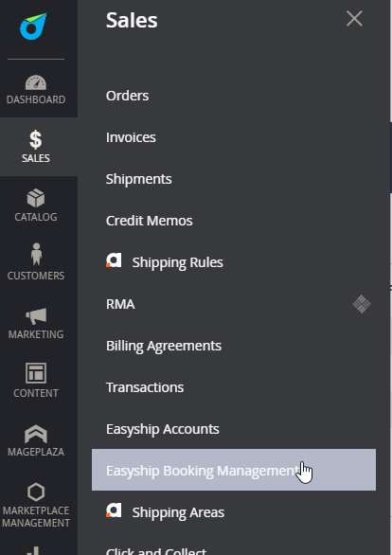
Task: Open the Content layout icon
Action: pyautogui.click(x=36, y=373)
